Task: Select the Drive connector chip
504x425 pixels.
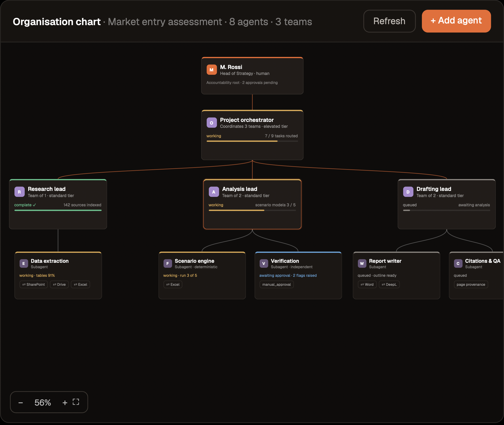Action: 59,284
